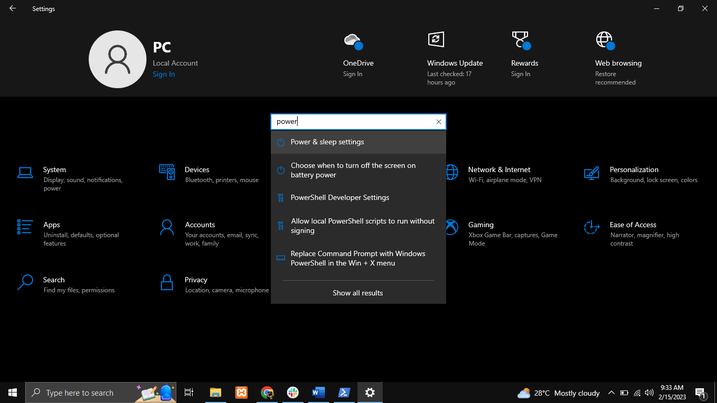The height and width of the screenshot is (403, 717).
Task: Open the Privacy settings category
Action: tap(213, 284)
